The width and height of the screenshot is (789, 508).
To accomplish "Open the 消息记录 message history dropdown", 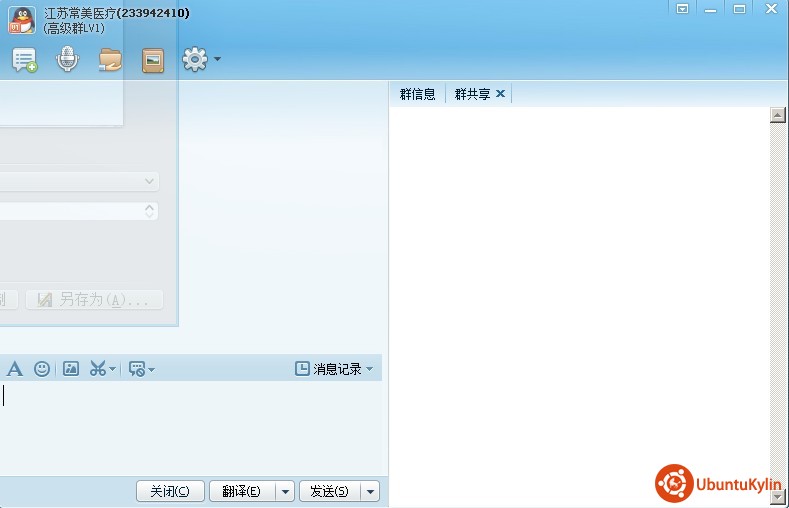I will [334, 369].
